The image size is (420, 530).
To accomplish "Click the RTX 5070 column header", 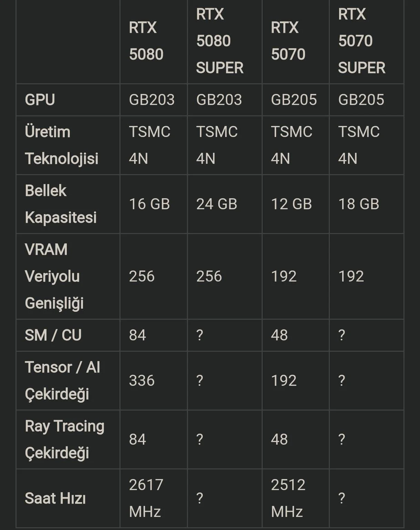I will click(288, 41).
